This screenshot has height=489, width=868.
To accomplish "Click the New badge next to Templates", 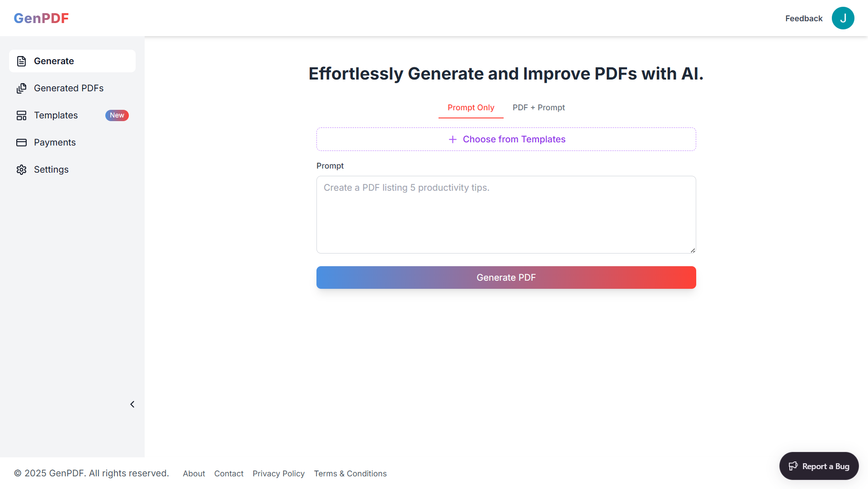I will click(117, 115).
